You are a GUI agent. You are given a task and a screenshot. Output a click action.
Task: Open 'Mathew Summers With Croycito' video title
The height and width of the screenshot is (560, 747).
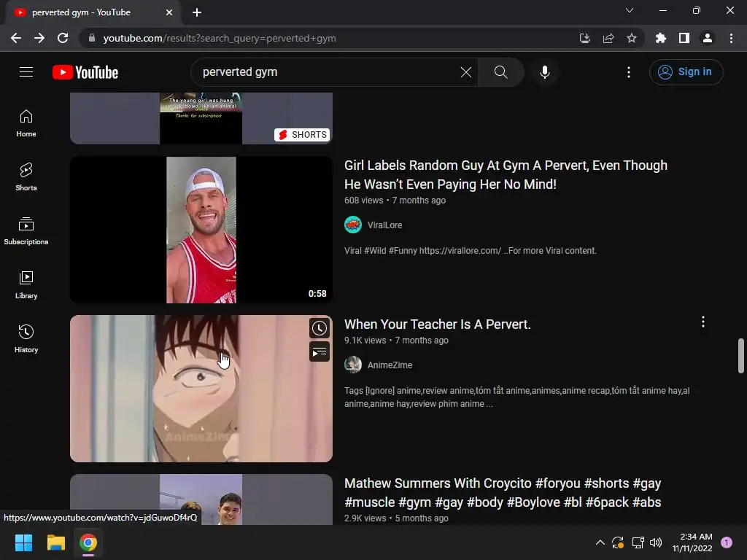point(503,492)
